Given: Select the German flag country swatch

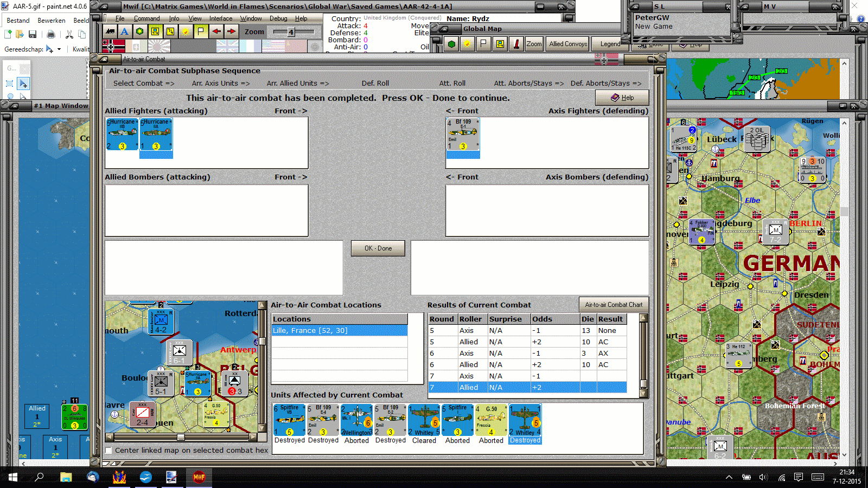Looking at the screenshot, I should point(113,46).
